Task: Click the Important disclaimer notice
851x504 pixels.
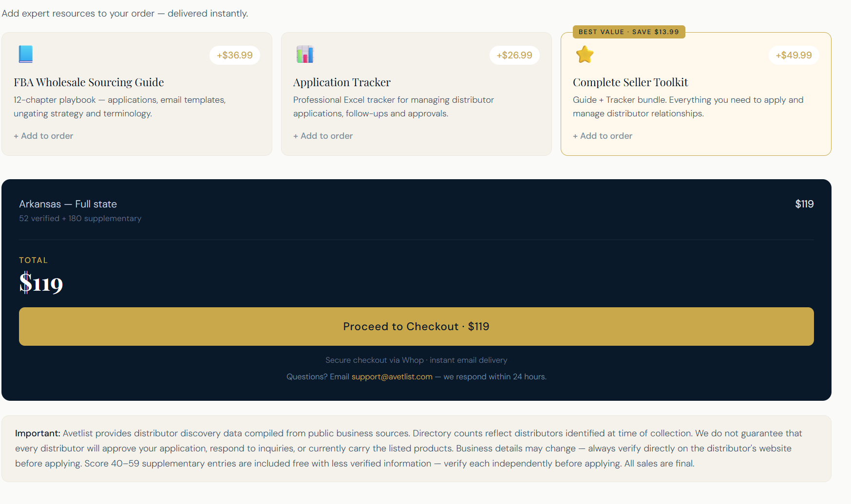Action: (x=416, y=448)
